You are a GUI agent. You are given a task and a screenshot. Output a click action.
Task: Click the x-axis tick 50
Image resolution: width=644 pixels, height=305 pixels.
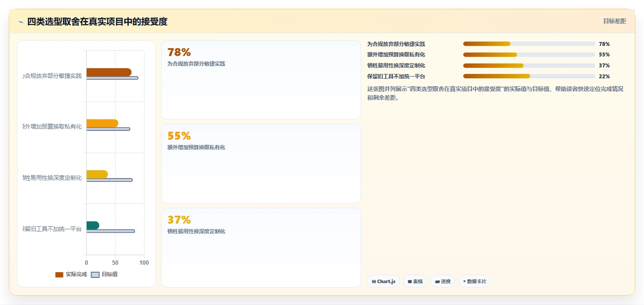115,263
